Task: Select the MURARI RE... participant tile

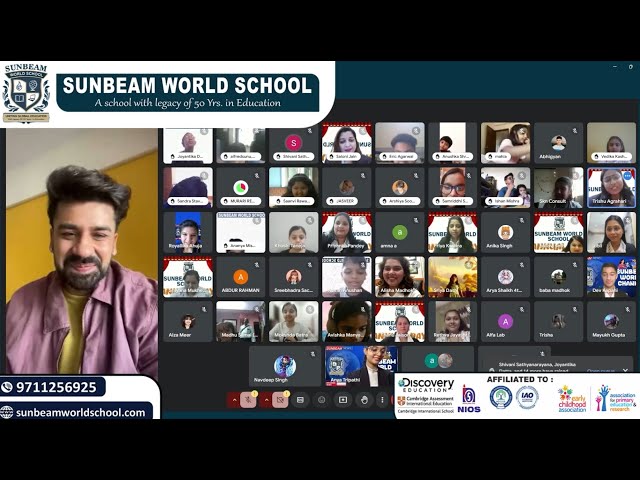Action: (x=240, y=187)
